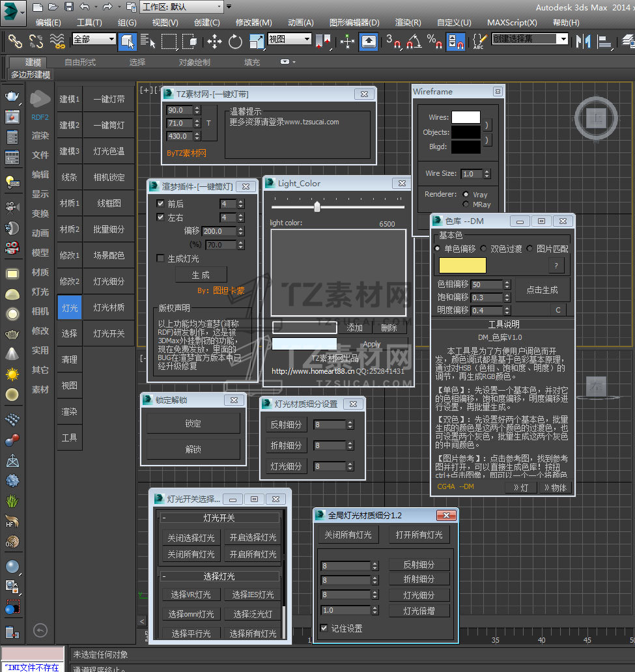Click the sun light icon in left toolbar

(x=12, y=374)
